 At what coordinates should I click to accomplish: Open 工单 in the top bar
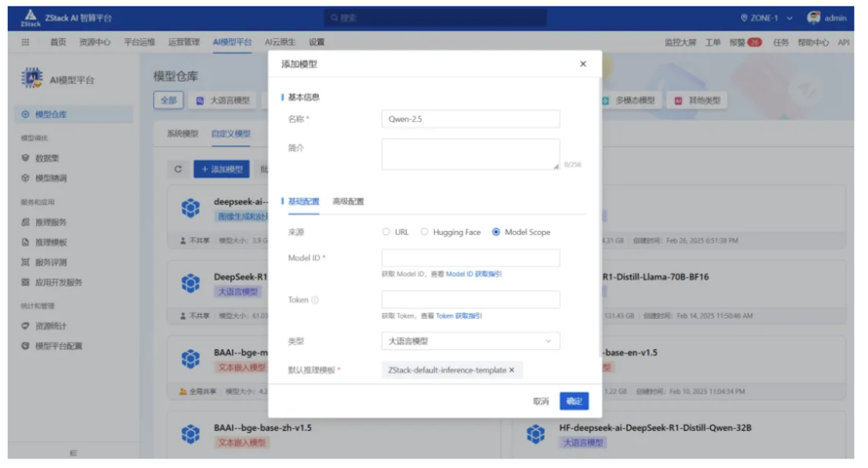(713, 42)
